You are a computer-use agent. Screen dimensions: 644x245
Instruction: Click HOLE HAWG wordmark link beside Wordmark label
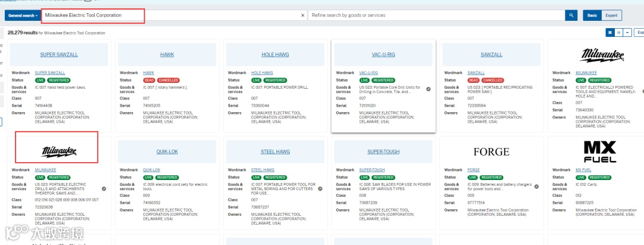pyautogui.click(x=262, y=73)
